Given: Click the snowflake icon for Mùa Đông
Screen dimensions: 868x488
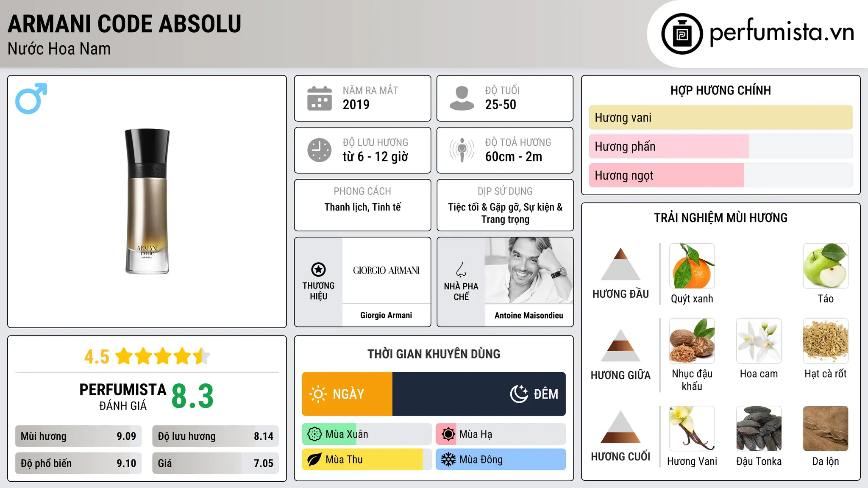Looking at the screenshot, I should (x=448, y=460).
